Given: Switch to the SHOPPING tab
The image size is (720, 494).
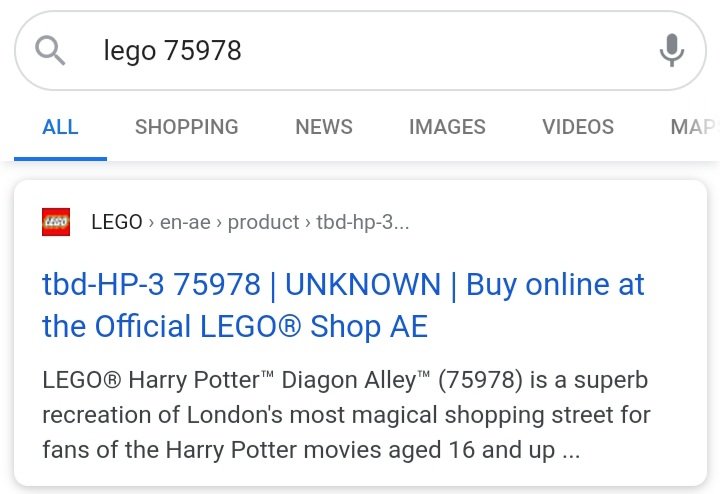Looking at the screenshot, I should 187,127.
